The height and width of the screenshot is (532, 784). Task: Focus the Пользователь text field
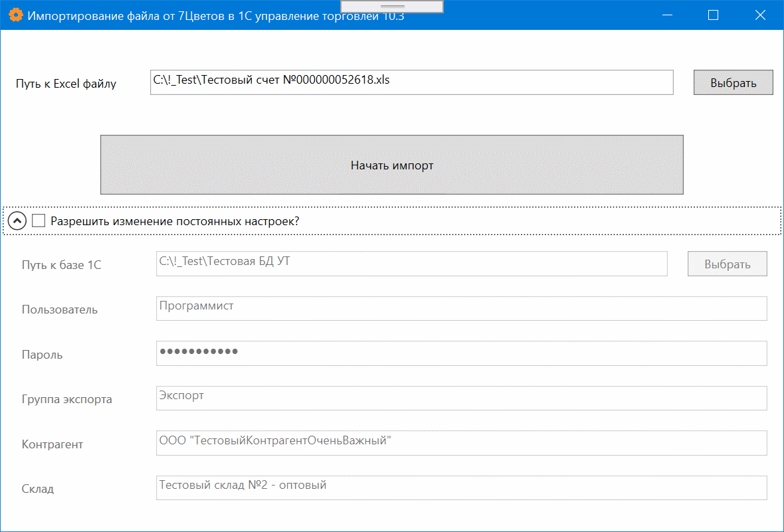click(461, 308)
